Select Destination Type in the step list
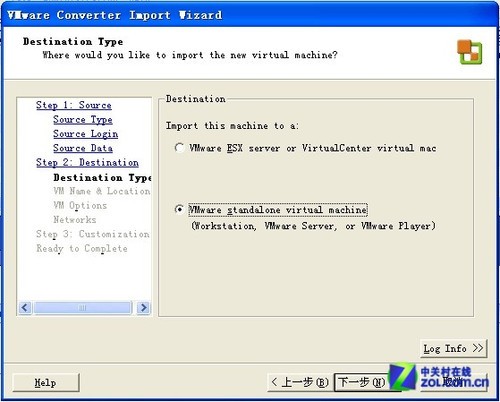500x402 pixels. coord(102,177)
